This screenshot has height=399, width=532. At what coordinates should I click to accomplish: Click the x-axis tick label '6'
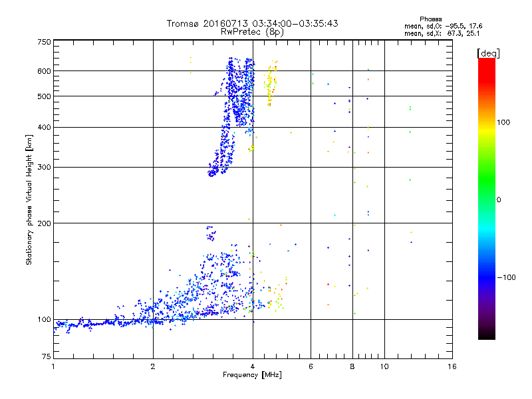coord(311,366)
